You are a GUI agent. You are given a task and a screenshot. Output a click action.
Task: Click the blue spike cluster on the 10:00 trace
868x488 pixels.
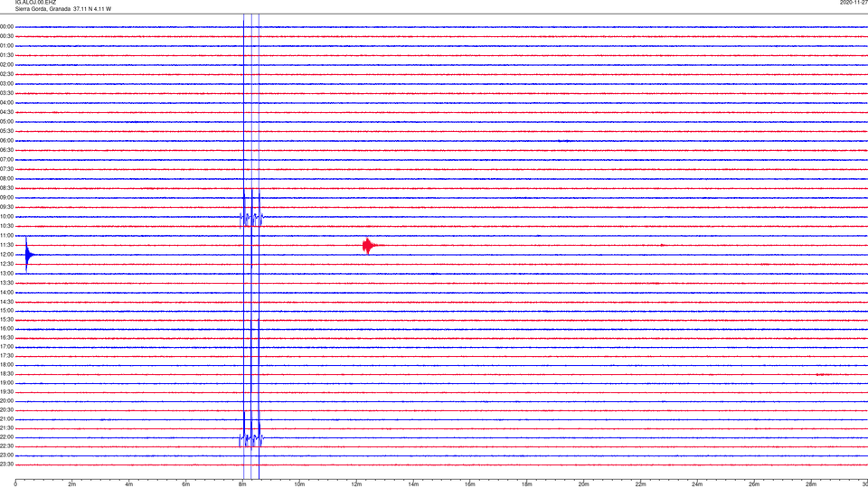coord(251,218)
